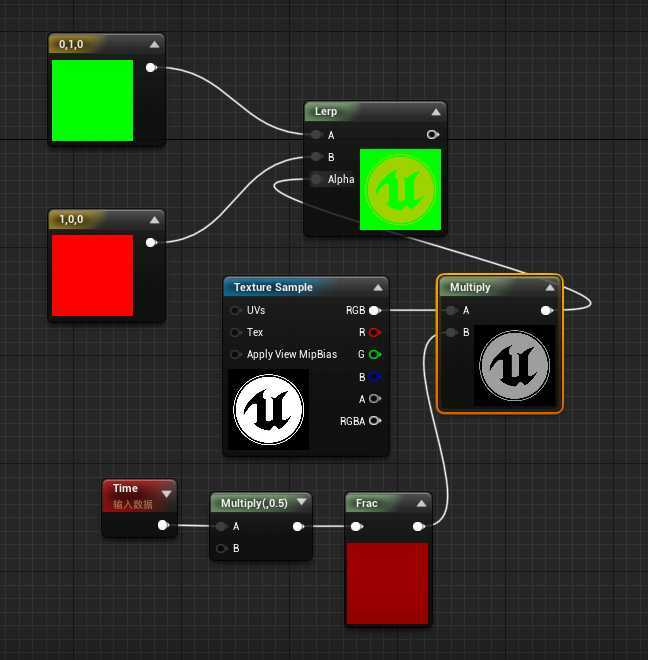Click the Texture Sample logo thumbnail
The width and height of the screenshot is (648, 660).
pos(268,409)
